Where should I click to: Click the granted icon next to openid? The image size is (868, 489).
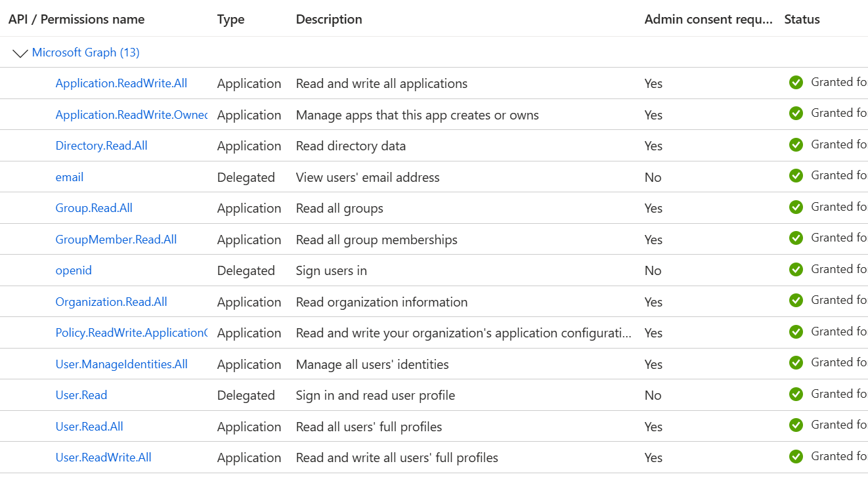(796, 269)
